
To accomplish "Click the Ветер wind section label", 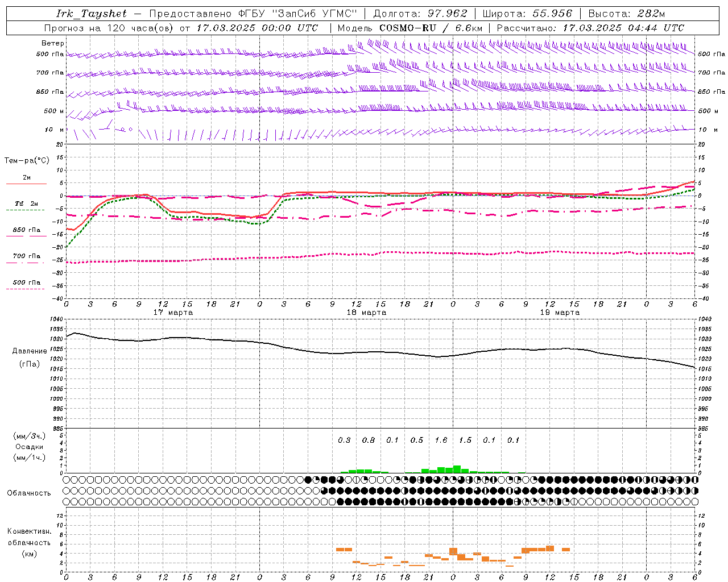I will tap(53, 43).
